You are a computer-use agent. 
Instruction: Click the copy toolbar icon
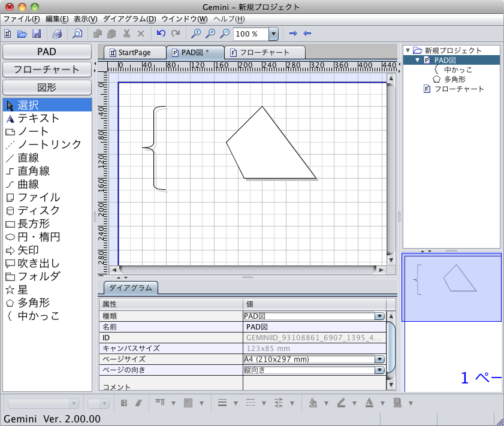(x=98, y=34)
